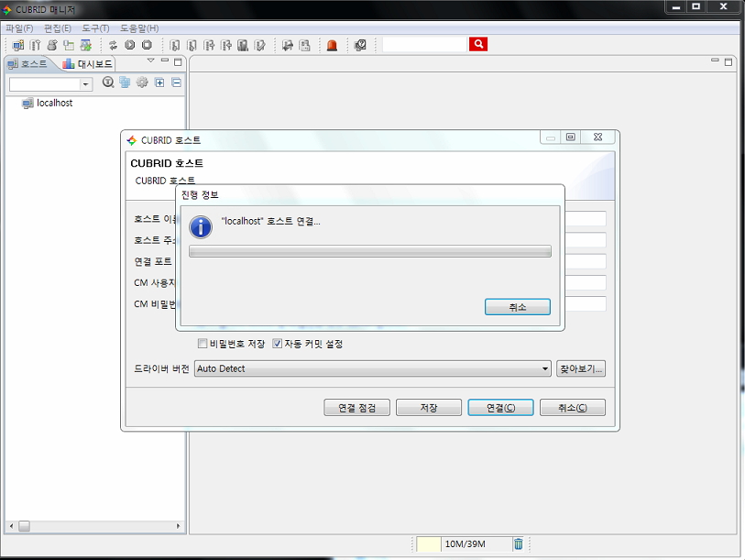The image size is (745, 560).
Task: Enable the 비밀번호 저장 checkbox
Action: [203, 344]
